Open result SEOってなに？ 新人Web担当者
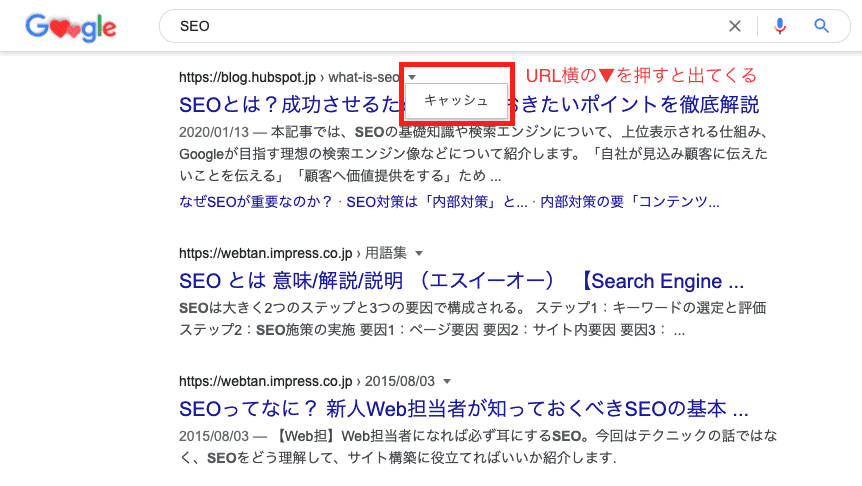Screen dimensions: 862x486 tap(463, 409)
